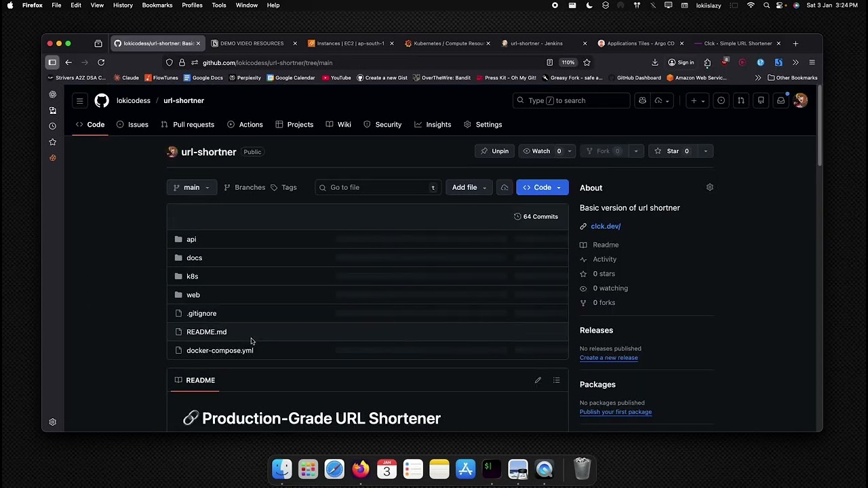
Task: Open Firefox View icon in the tab bar
Action: (x=98, y=43)
